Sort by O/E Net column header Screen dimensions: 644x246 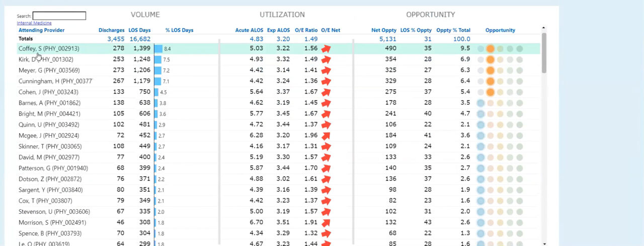click(331, 30)
